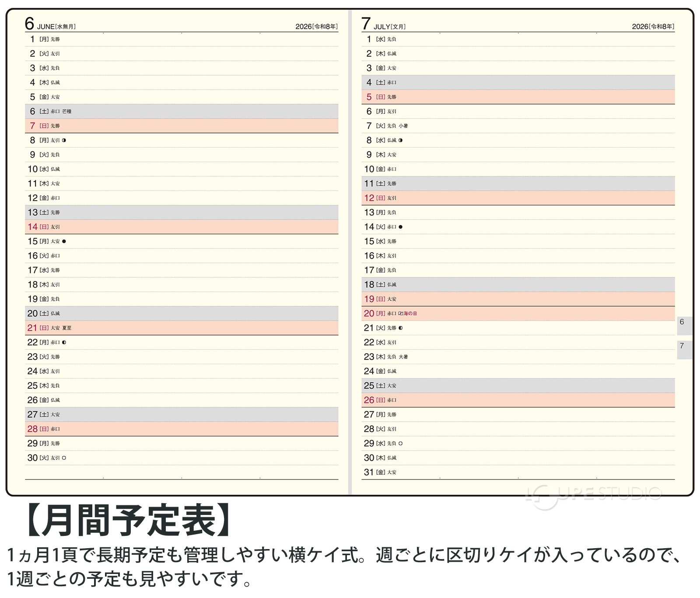Click the June 1 Monday entry line
Viewport: 700px width, 598px height.
(182, 39)
